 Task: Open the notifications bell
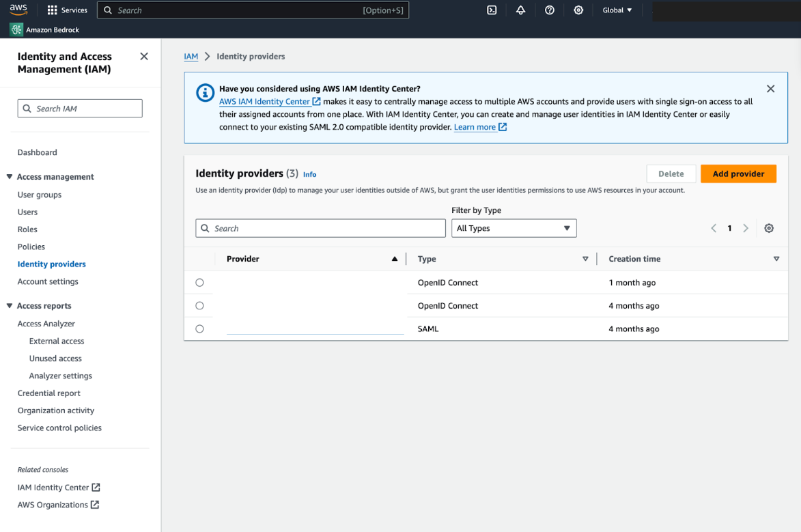click(520, 10)
